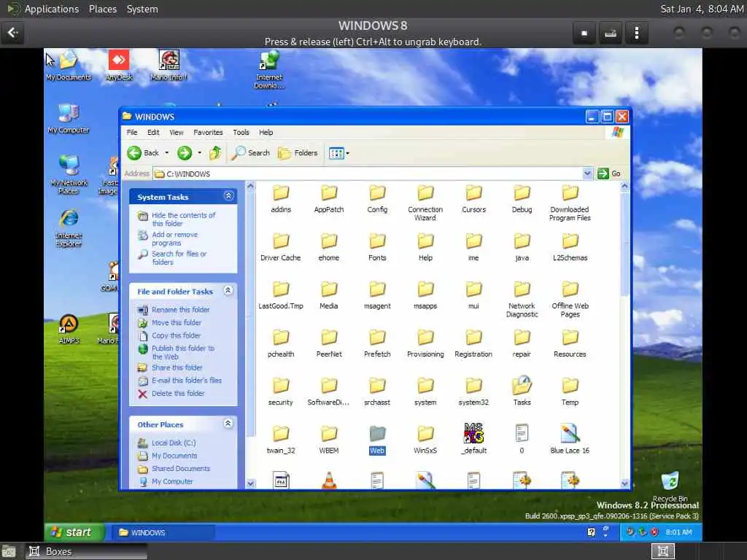The image size is (747, 560).
Task: Click Share this folder link
Action: pyautogui.click(x=177, y=368)
